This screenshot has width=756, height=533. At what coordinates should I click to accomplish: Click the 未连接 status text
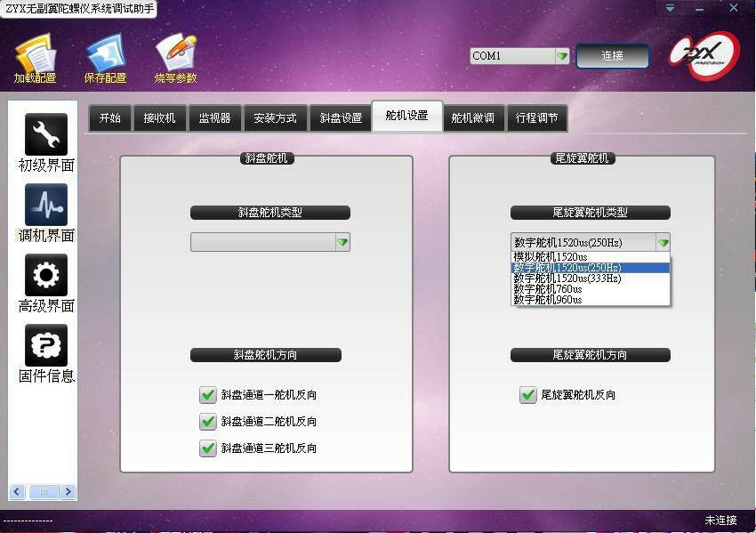720,521
